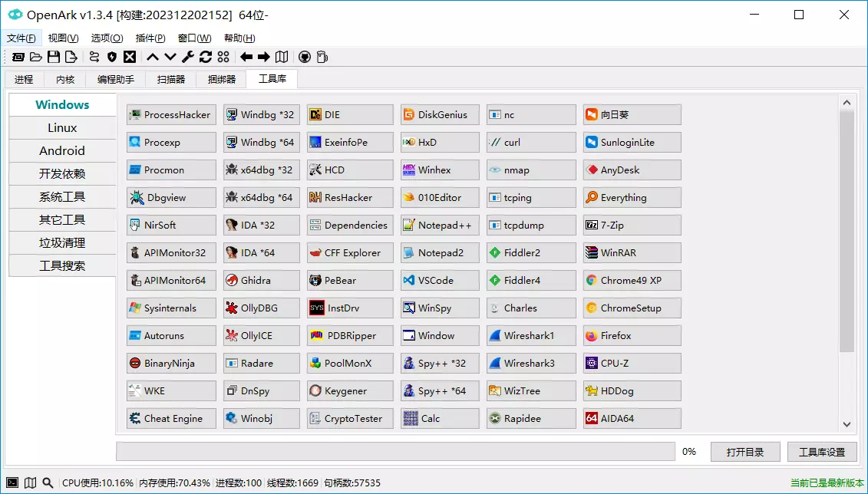Select the 垃圾清理 category in sidebar

[62, 243]
